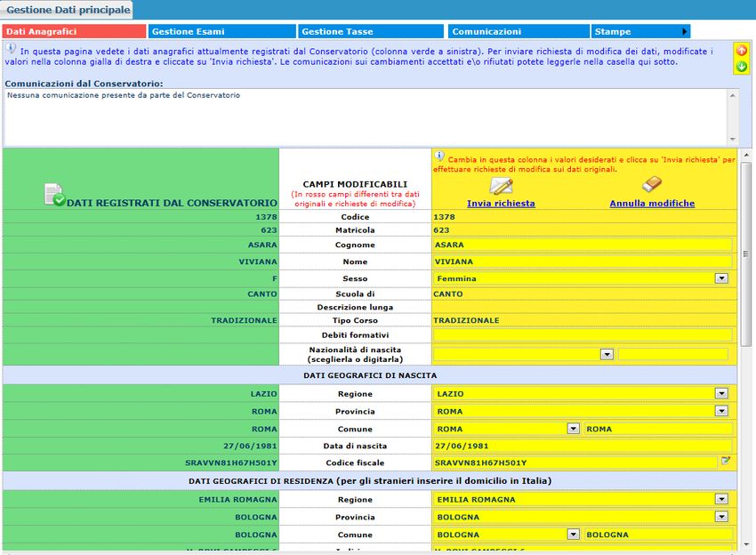Image resolution: width=756 pixels, height=555 pixels.
Task: Click the green down arrow icon
Action: point(741,67)
